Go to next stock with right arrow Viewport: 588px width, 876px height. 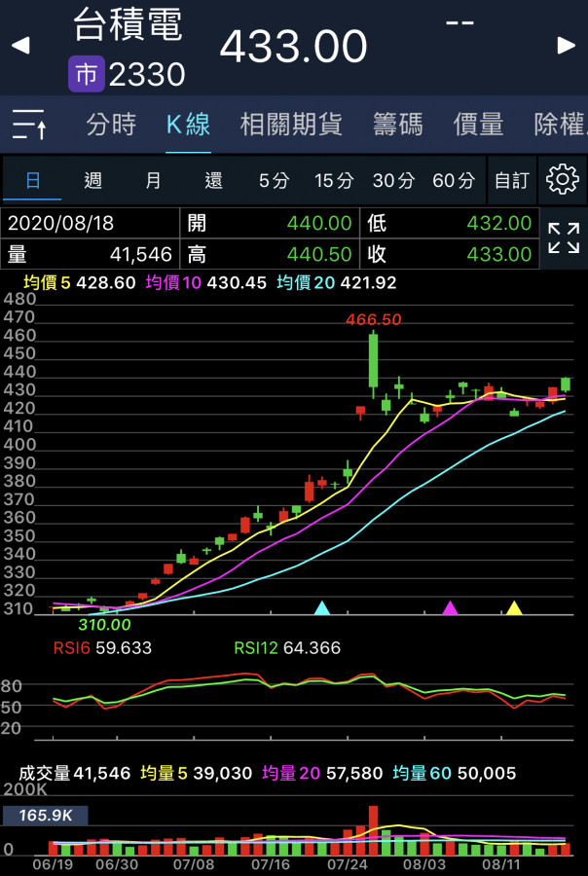[x=567, y=45]
